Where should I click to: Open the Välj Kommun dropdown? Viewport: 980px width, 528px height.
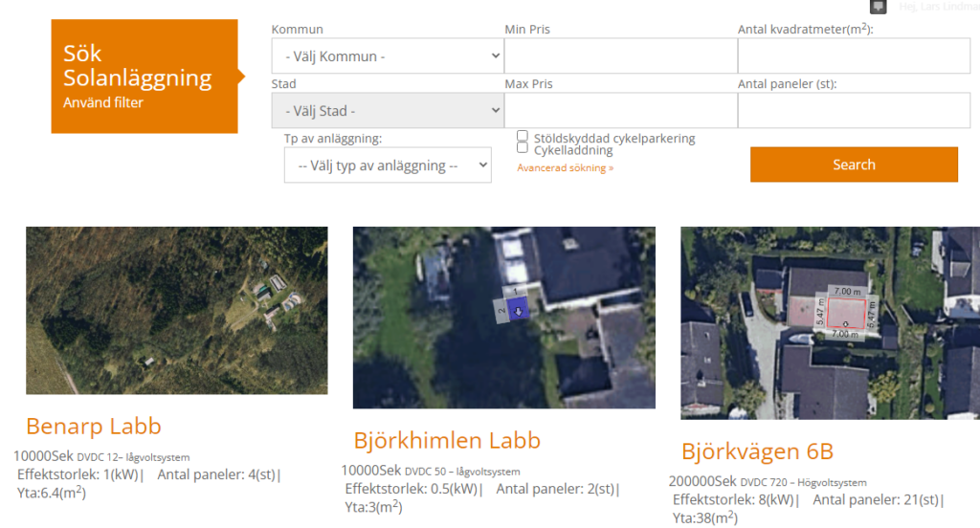388,56
